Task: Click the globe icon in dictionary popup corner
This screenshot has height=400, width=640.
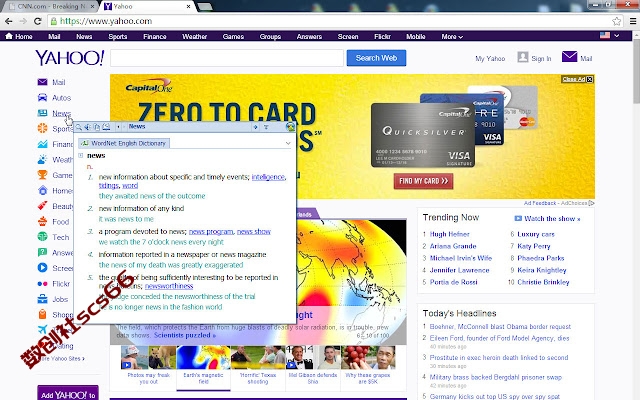Action: [x=290, y=127]
